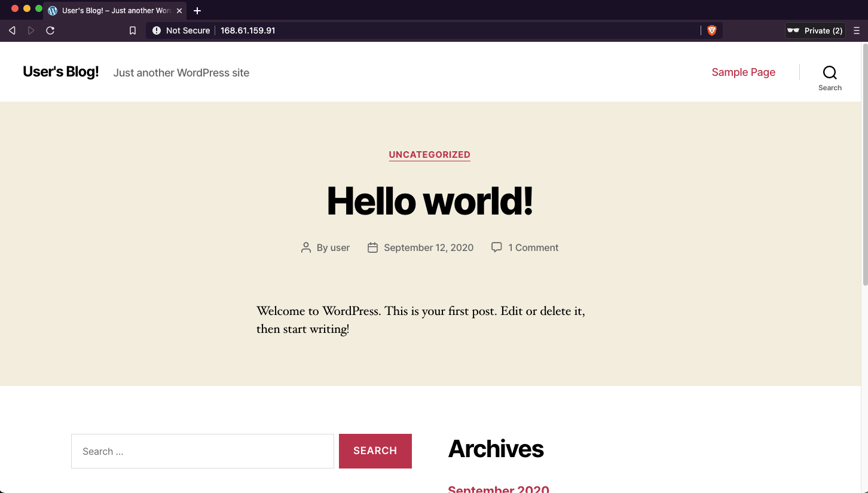
Task: Click the author person icon beside By user
Action: pyautogui.click(x=306, y=247)
